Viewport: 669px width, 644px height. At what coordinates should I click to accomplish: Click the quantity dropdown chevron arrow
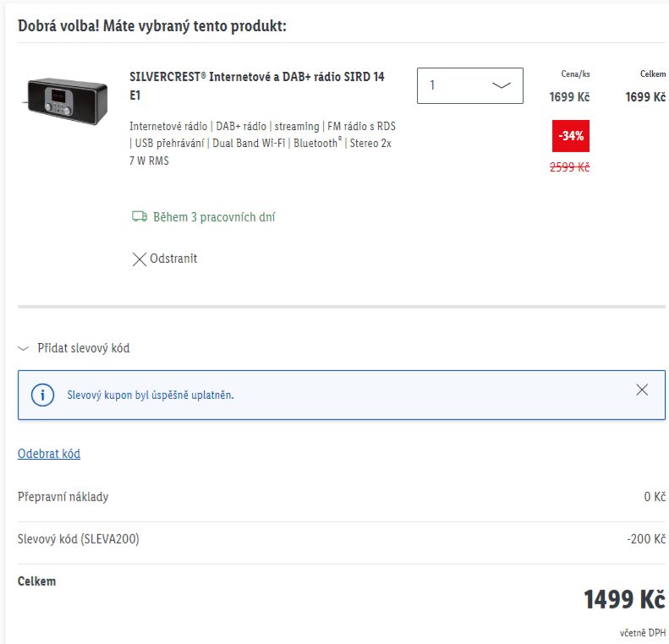click(x=501, y=85)
